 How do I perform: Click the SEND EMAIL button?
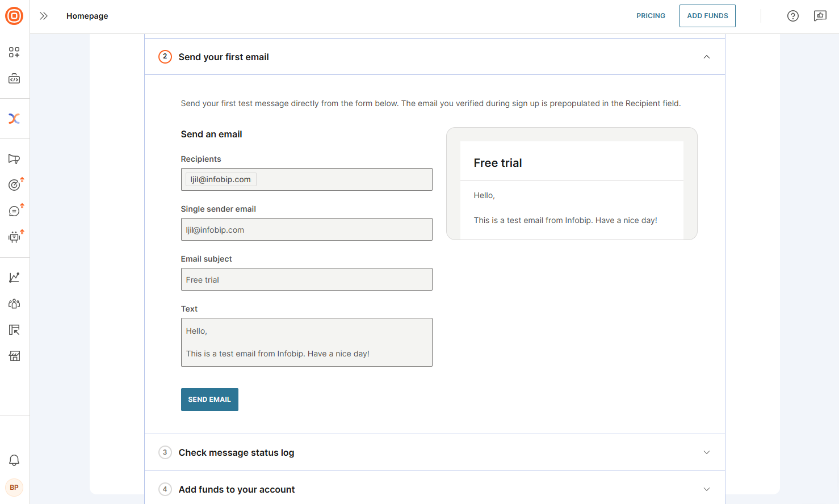209,400
